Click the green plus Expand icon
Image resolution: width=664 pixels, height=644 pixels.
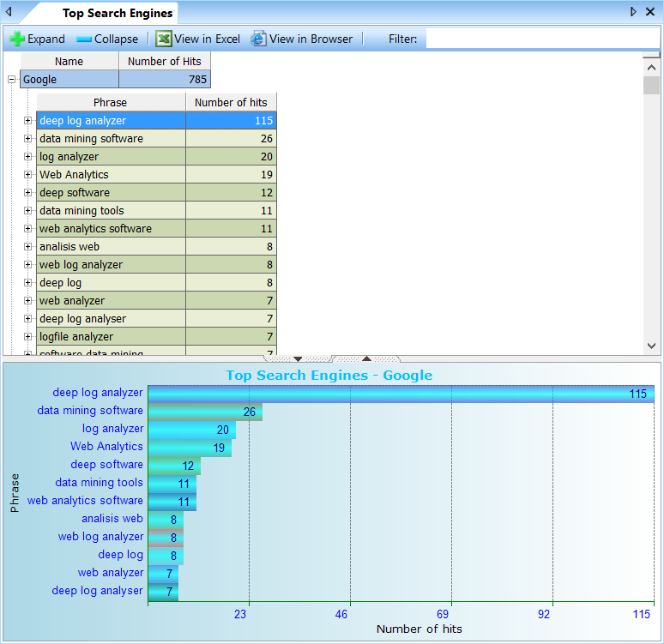click(x=17, y=39)
